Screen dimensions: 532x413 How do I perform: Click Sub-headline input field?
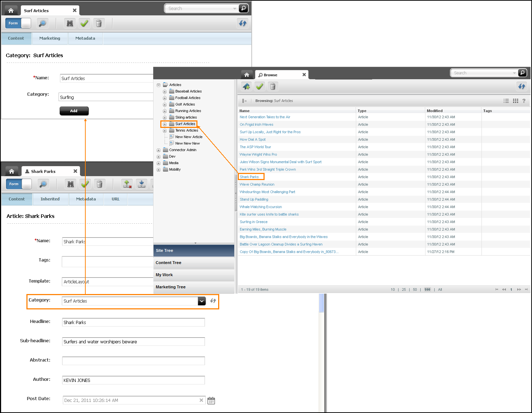pos(134,342)
